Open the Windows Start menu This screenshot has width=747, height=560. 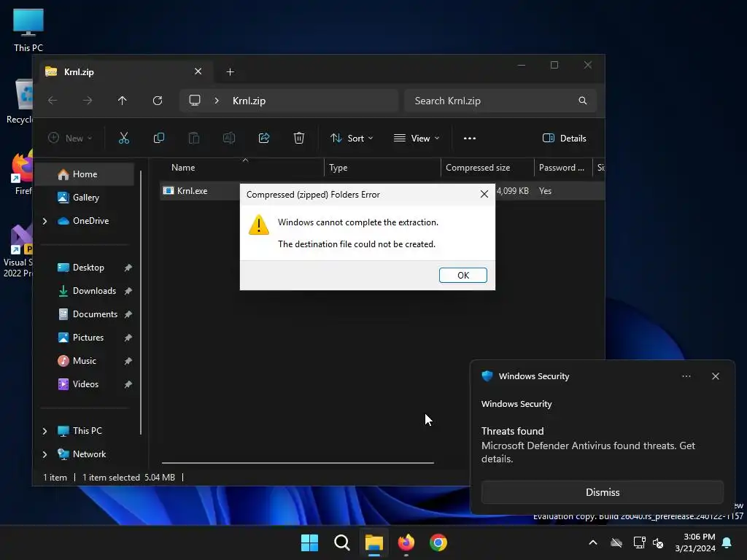pos(309,542)
